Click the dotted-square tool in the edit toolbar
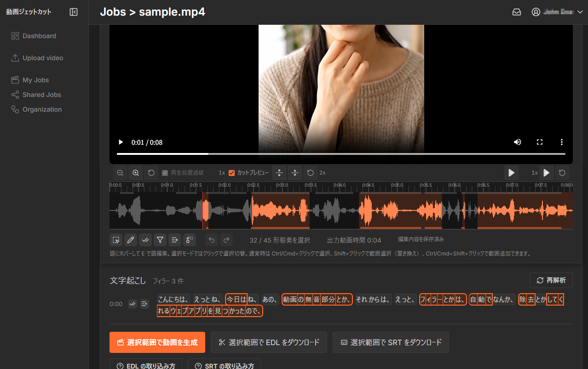The height and width of the screenshot is (369, 588). click(x=190, y=240)
